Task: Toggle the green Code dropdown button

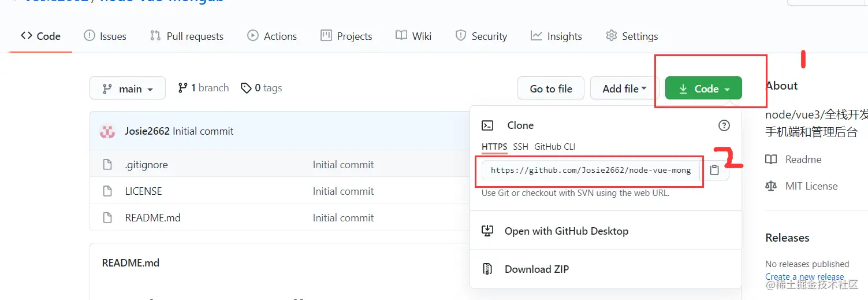Action: pos(703,88)
